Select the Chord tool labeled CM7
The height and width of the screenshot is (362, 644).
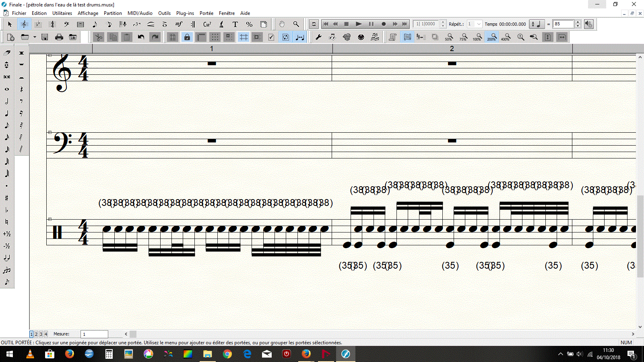[x=207, y=24]
